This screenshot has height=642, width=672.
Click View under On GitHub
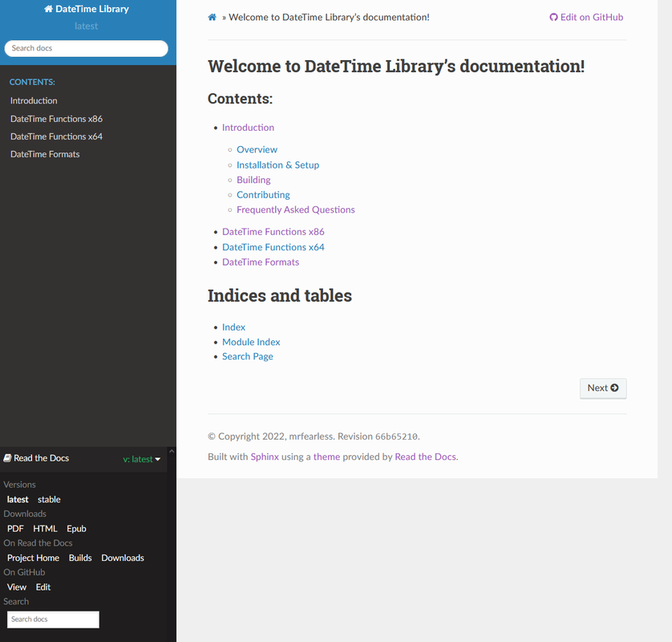tap(17, 587)
